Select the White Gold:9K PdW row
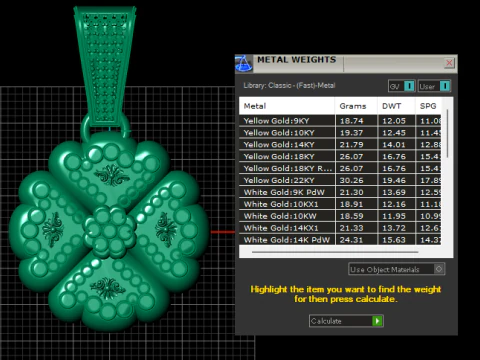This screenshot has height=360, width=480. point(340,192)
